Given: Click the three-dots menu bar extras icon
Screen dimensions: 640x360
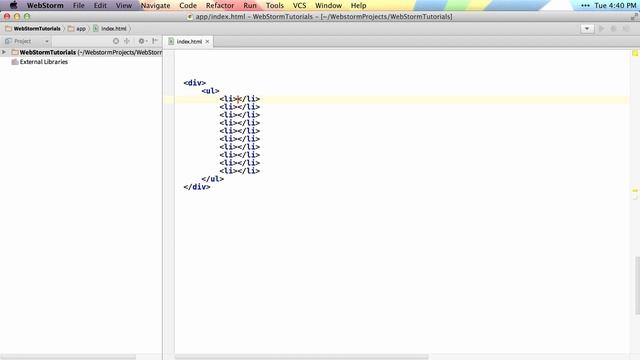Looking at the screenshot, I should pos(585,5).
